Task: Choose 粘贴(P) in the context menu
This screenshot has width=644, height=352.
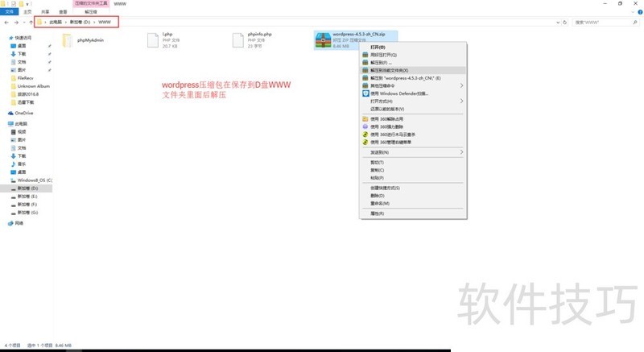Action: pos(413,178)
